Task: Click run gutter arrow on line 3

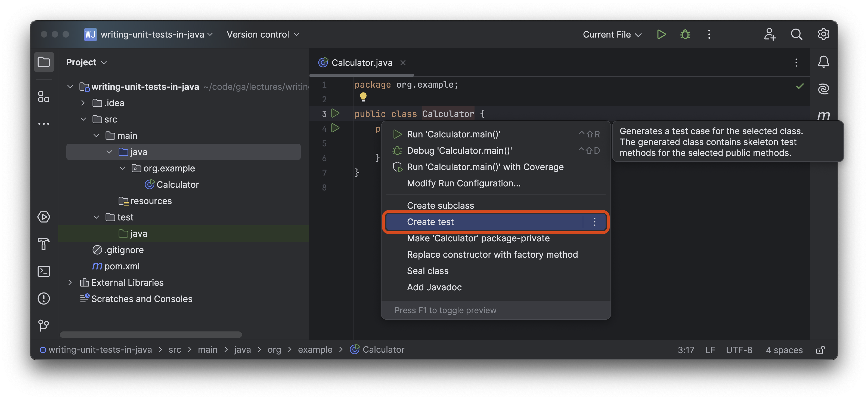Action: (x=335, y=113)
